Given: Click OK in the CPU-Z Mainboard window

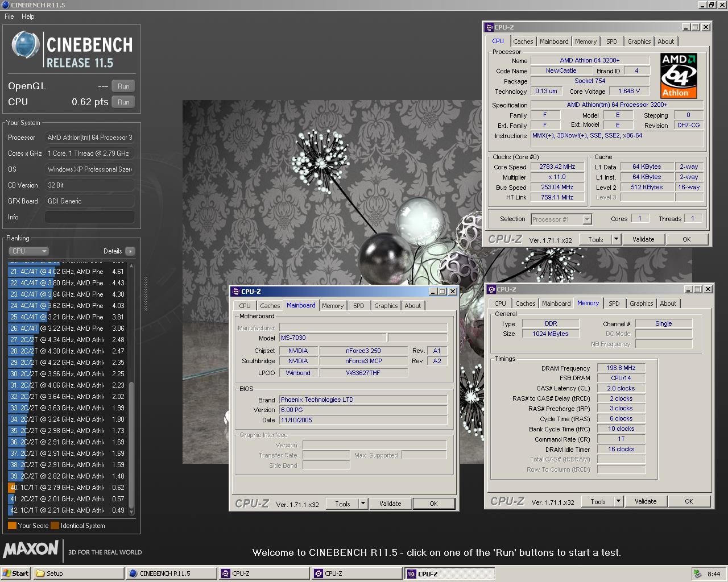Looking at the screenshot, I should (433, 504).
